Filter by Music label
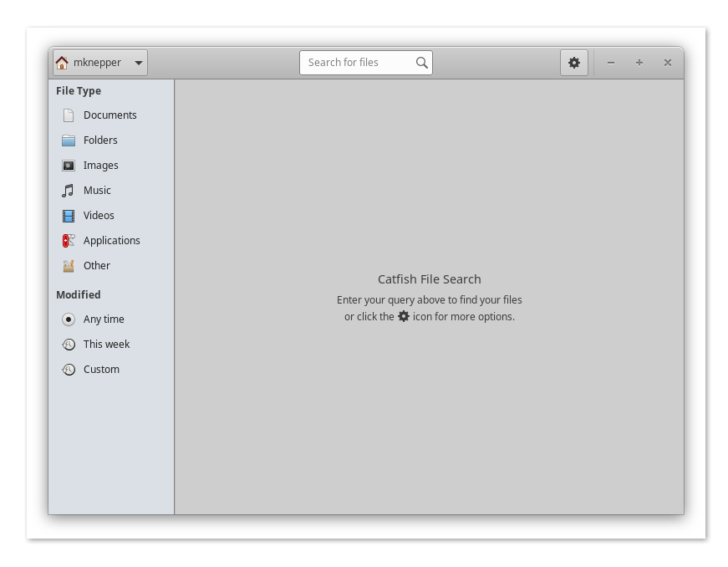This screenshot has width=728, height=567. 97,191
